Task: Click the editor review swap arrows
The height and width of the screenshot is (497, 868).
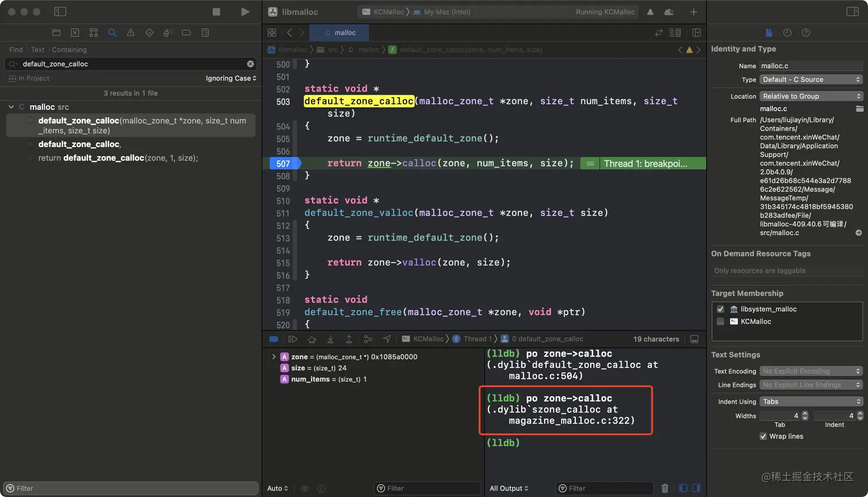Action: pos(659,33)
